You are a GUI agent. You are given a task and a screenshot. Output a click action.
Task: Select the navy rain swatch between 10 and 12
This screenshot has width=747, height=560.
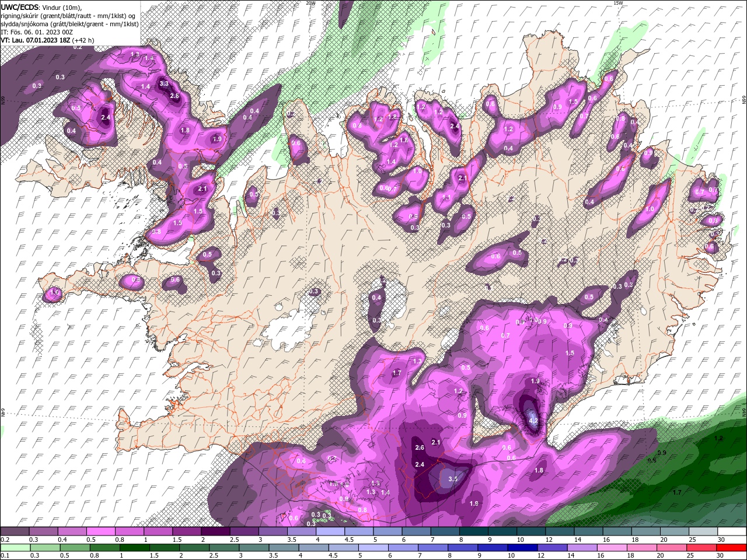522,547
